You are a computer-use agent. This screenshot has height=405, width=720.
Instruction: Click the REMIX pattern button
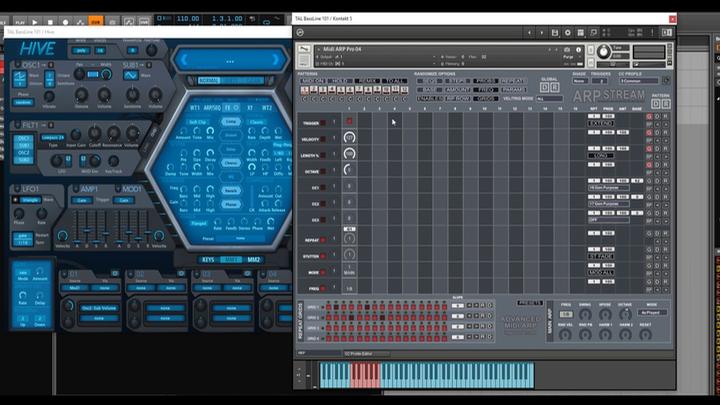(x=367, y=81)
